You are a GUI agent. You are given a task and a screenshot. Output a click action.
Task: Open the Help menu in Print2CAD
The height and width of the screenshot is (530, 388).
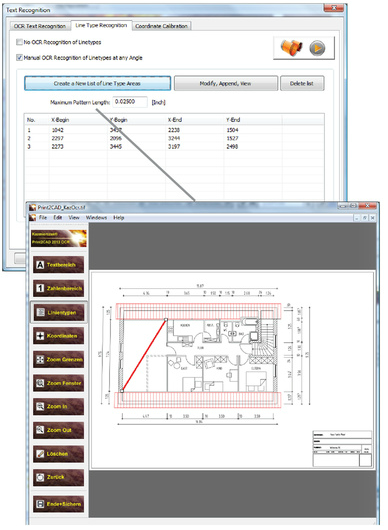pyautogui.click(x=118, y=217)
